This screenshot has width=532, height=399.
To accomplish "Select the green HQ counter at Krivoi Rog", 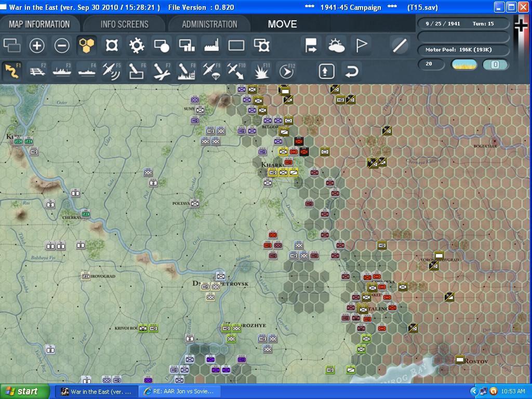I will click(x=153, y=328).
